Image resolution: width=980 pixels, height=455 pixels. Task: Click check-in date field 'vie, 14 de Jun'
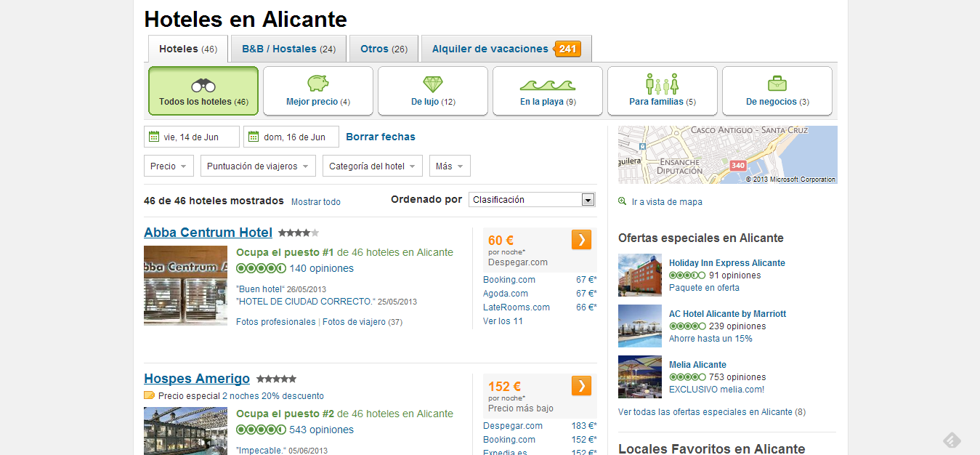[192, 137]
